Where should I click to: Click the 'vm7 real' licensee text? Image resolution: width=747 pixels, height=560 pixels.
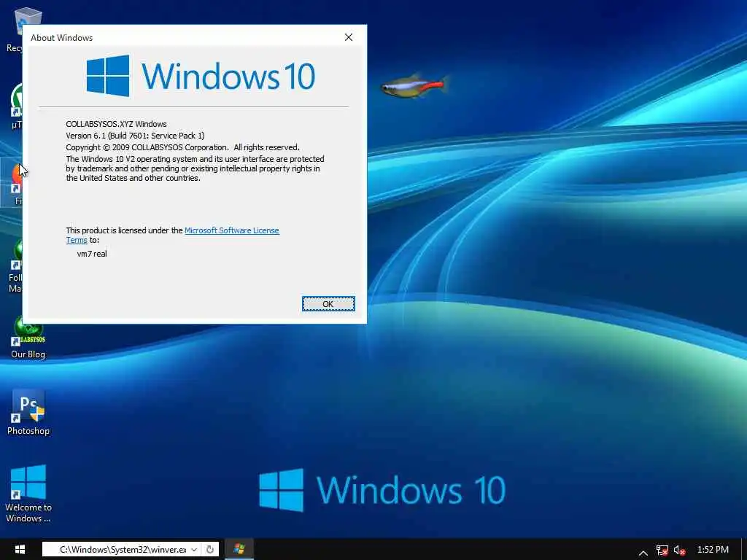(x=92, y=254)
